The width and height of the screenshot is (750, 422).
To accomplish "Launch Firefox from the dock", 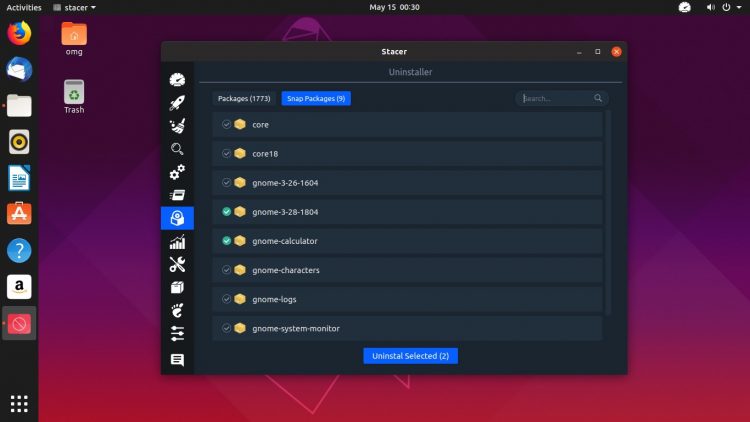I will click(19, 33).
